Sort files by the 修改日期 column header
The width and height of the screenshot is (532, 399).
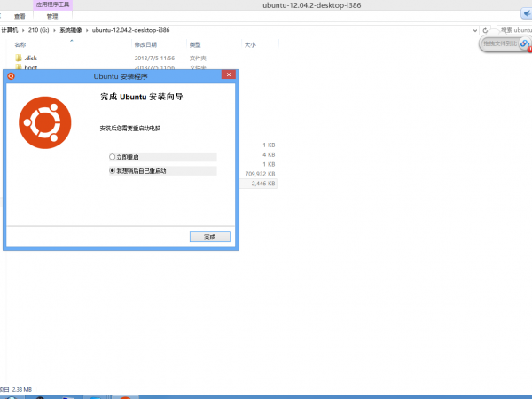145,44
